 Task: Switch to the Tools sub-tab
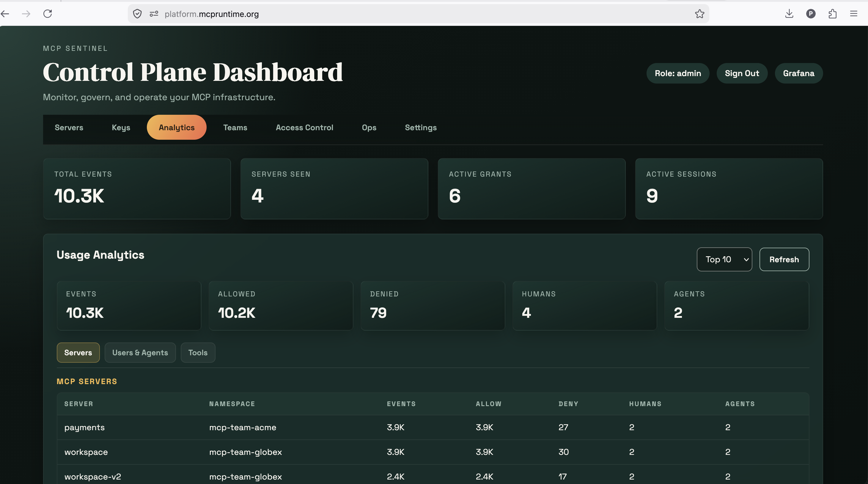tap(198, 353)
